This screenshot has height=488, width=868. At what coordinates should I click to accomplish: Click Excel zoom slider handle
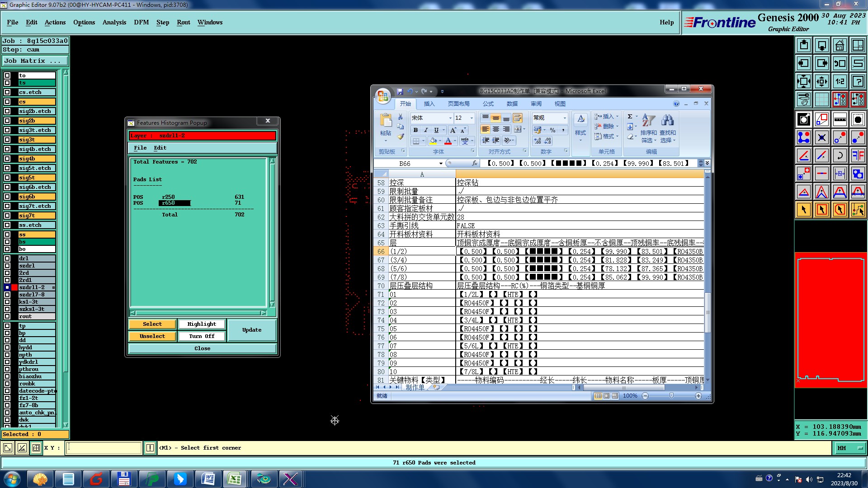point(671,396)
